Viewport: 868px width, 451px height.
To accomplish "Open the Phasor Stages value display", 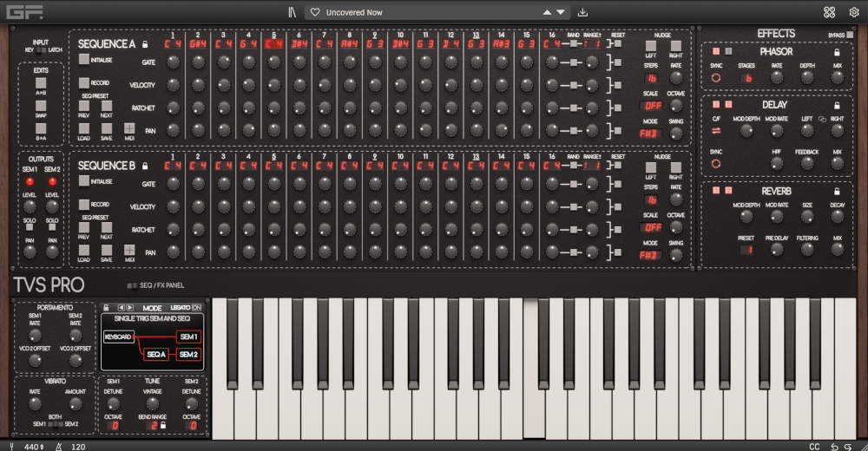I will coord(747,78).
